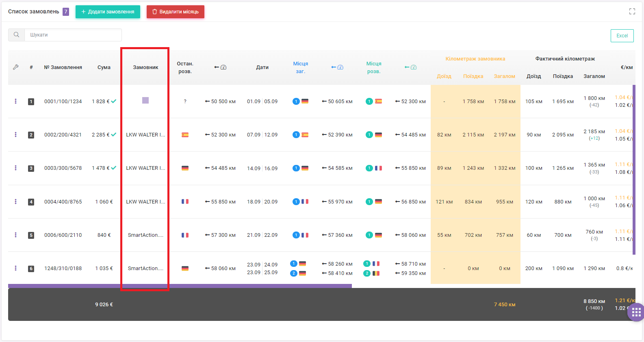Sort by Місця заг. column header

coord(301,67)
